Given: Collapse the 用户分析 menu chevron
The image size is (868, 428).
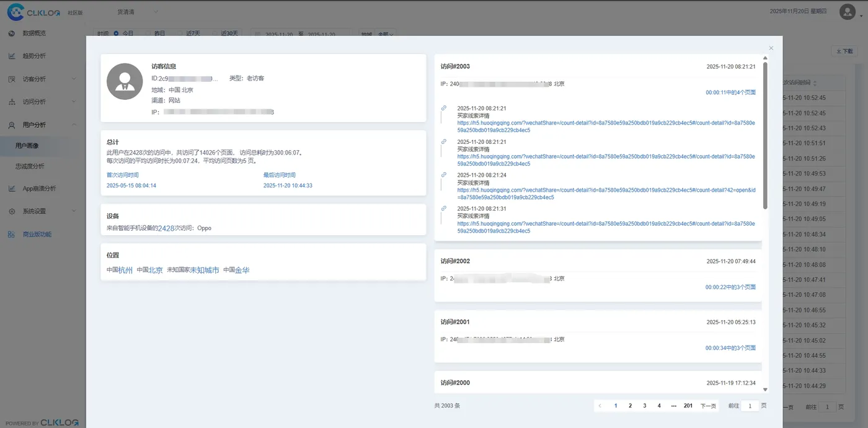Looking at the screenshot, I should (74, 125).
